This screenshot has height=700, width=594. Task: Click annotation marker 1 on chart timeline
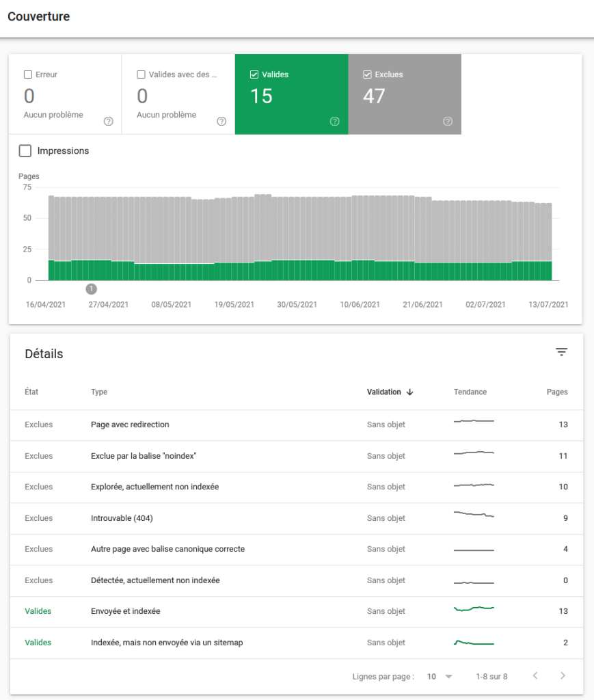tap(92, 289)
